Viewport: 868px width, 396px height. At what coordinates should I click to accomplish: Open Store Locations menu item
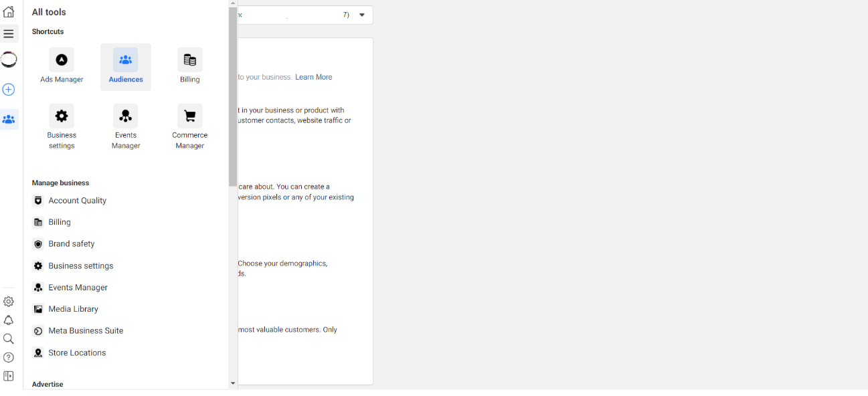pyautogui.click(x=70, y=353)
